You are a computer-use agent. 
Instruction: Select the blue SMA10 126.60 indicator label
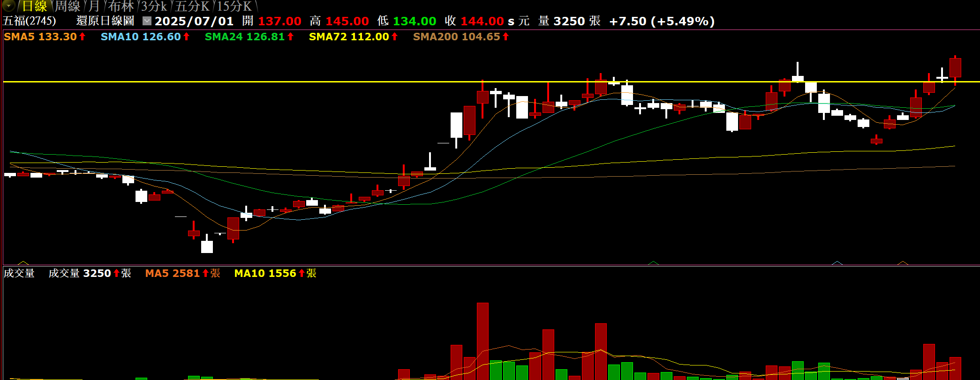[144, 37]
